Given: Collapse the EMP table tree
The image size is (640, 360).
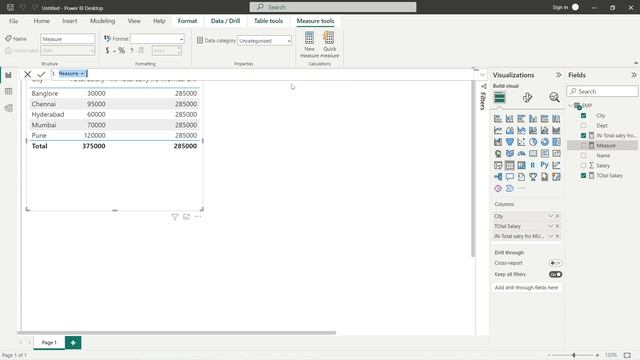Looking at the screenshot, I should point(571,106).
